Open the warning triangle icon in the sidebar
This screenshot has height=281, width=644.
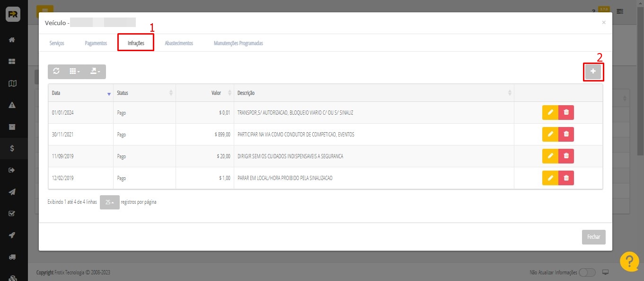(13, 105)
